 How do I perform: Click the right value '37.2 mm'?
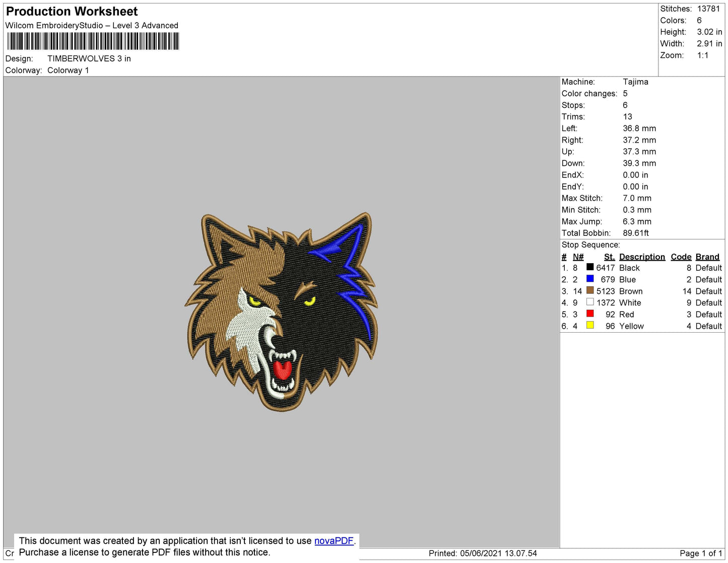(639, 140)
